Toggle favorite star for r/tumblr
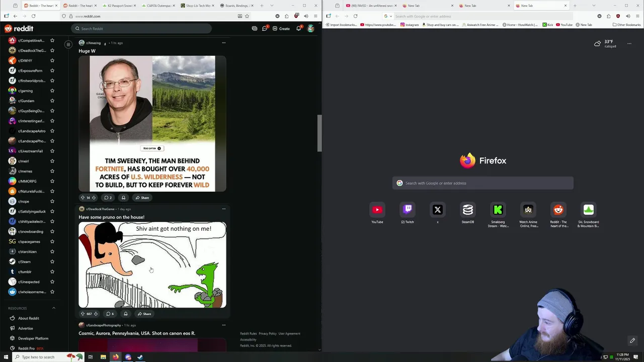Viewport: 644px width, 362px height. (x=52, y=271)
